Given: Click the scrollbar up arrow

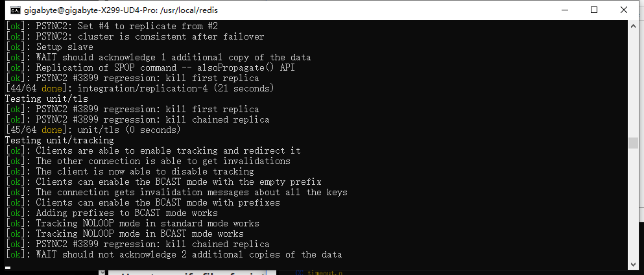Looking at the screenshot, I should coord(633,25).
